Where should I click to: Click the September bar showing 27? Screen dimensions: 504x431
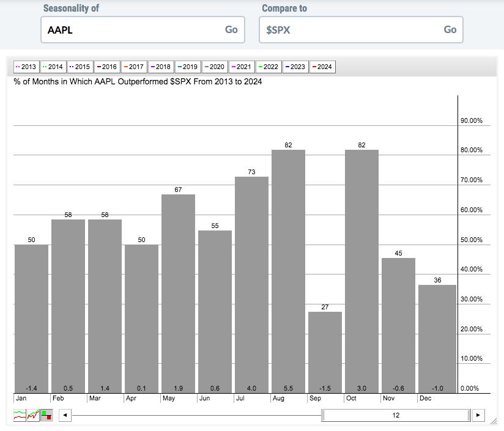[325, 352]
